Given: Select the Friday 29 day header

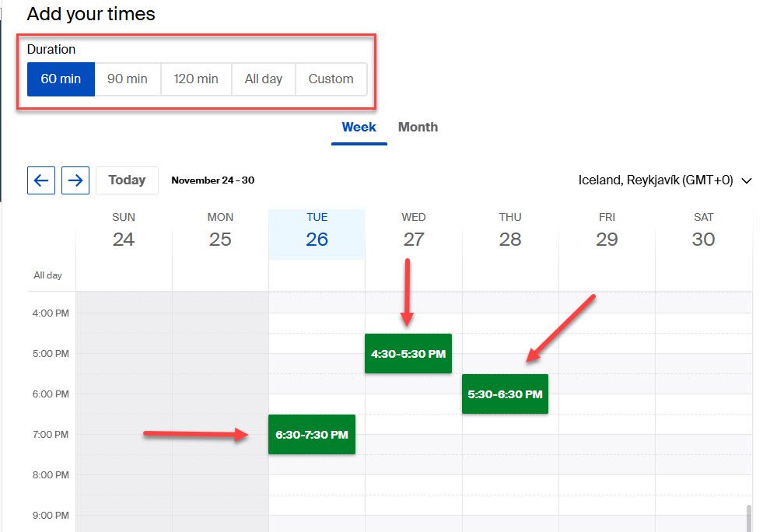Looking at the screenshot, I should point(607,232).
